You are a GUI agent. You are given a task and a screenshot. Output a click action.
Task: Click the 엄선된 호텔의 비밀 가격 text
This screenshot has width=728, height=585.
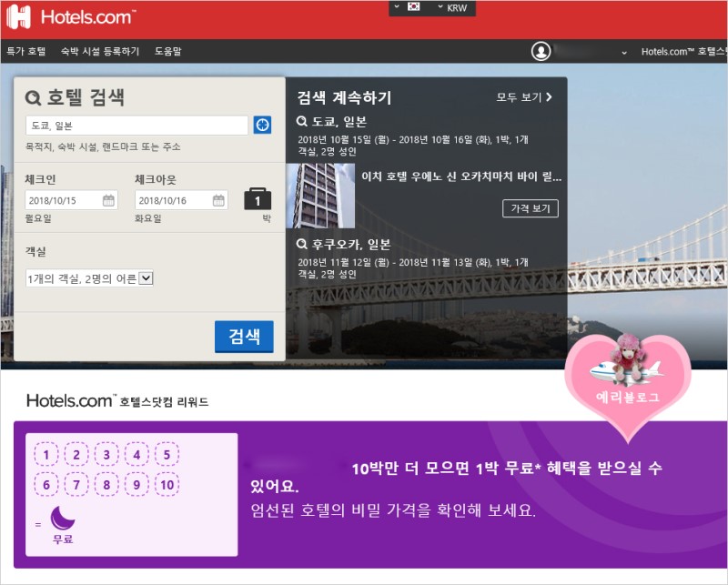coord(393,510)
